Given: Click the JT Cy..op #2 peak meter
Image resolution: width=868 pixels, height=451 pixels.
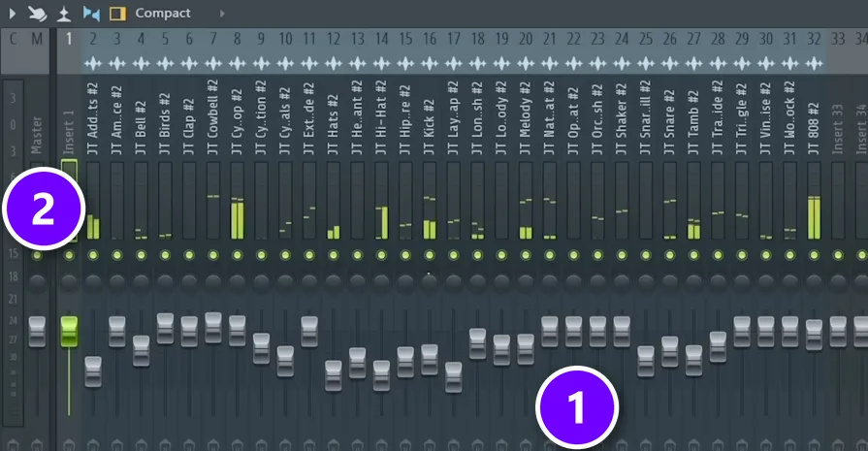Looking at the screenshot, I should point(237,201).
